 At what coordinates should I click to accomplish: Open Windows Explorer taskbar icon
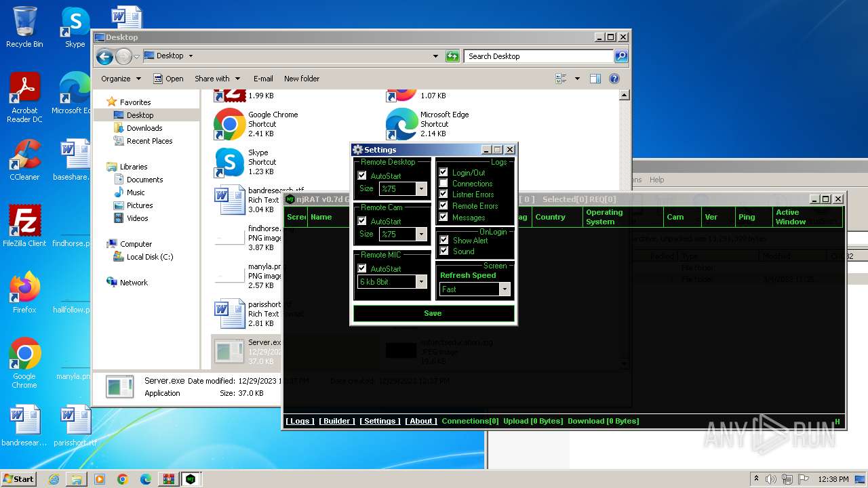(x=77, y=479)
